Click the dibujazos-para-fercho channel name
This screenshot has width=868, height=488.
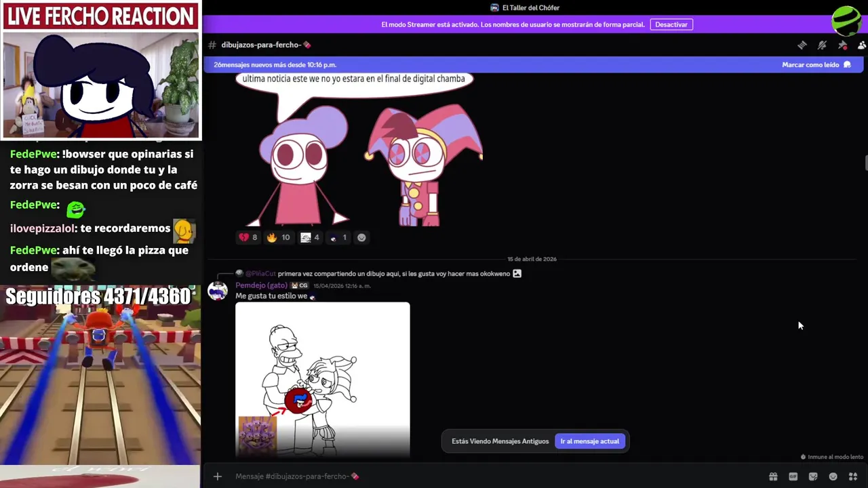266,45
